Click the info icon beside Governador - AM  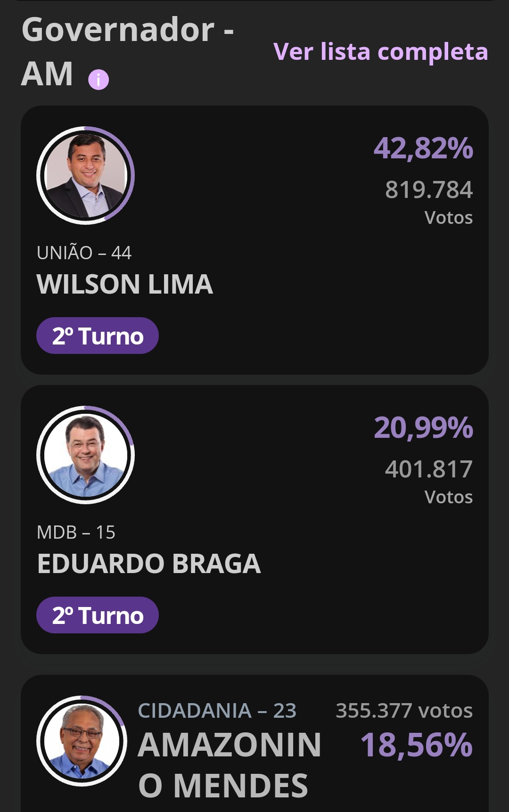99,80
